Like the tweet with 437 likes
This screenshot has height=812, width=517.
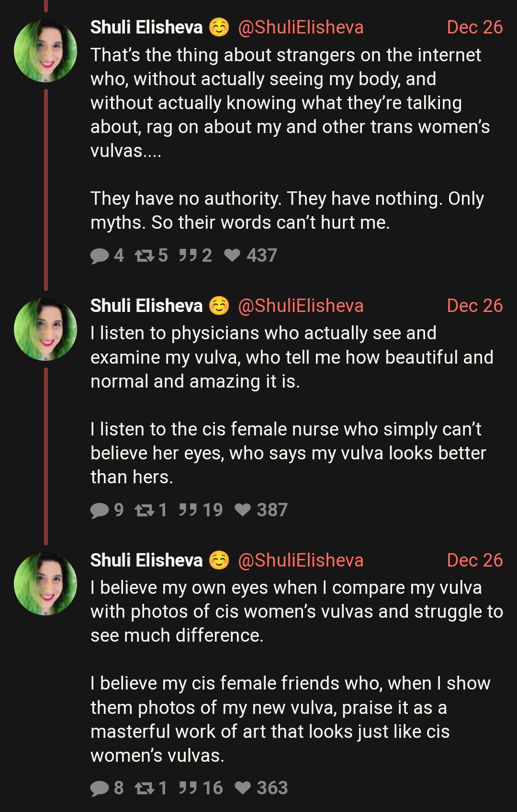233,256
